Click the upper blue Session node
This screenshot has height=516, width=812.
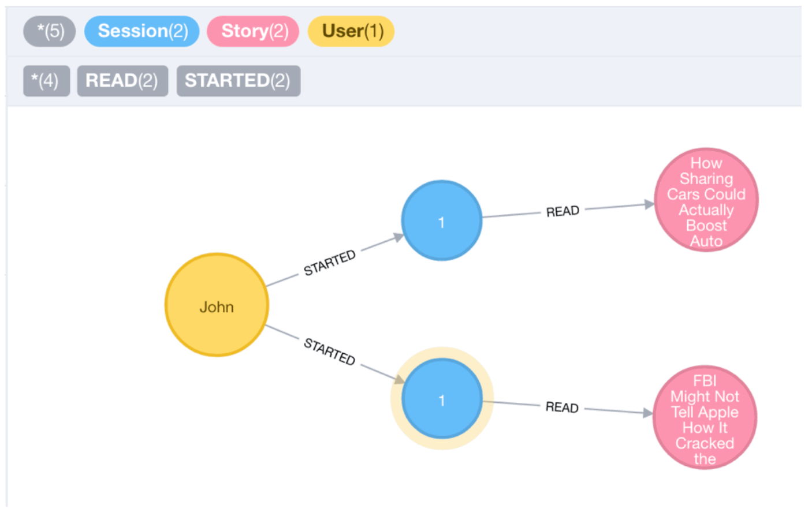click(442, 220)
